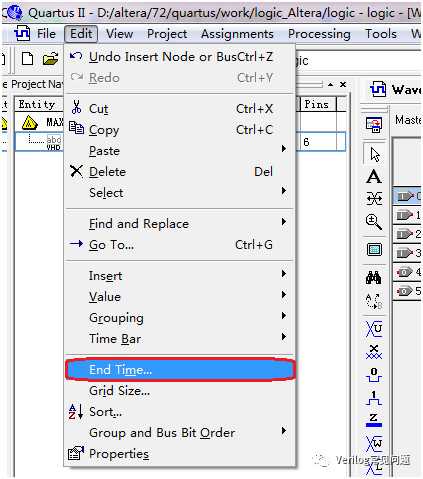Close the Project Navigator panel
This screenshot has width=423, height=479.
click(343, 84)
